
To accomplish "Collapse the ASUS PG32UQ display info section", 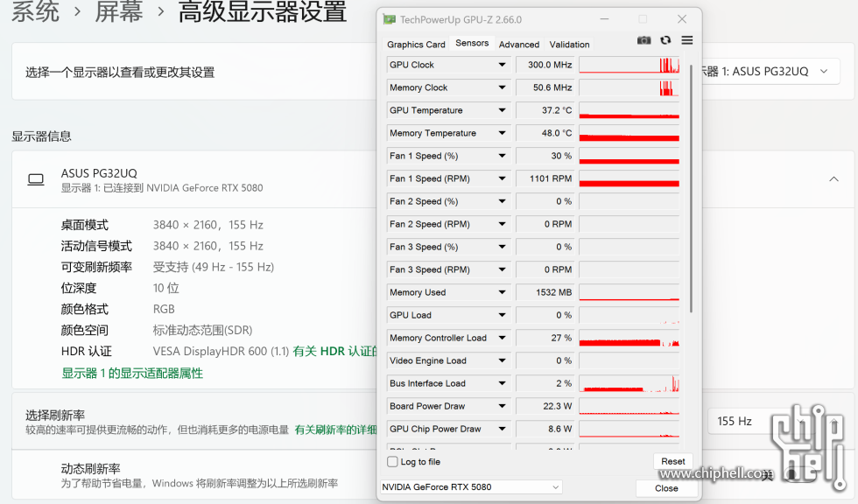I will (833, 179).
